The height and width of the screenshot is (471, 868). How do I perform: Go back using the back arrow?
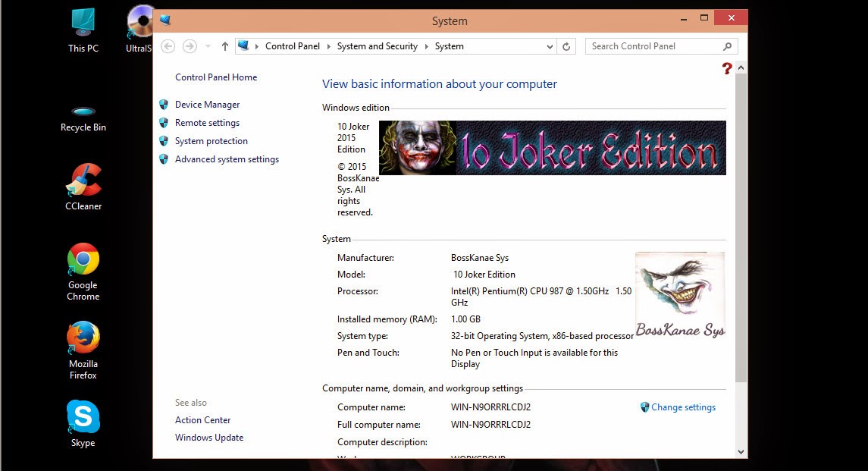pos(168,46)
